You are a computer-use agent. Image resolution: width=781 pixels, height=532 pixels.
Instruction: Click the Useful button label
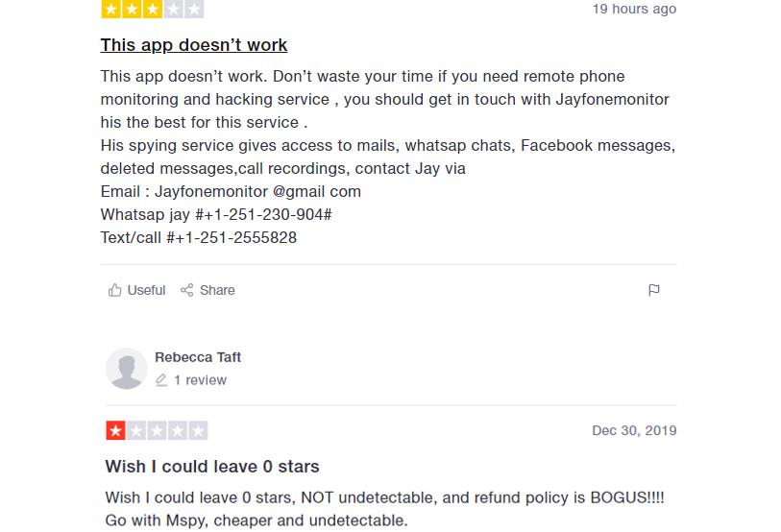[x=146, y=290]
